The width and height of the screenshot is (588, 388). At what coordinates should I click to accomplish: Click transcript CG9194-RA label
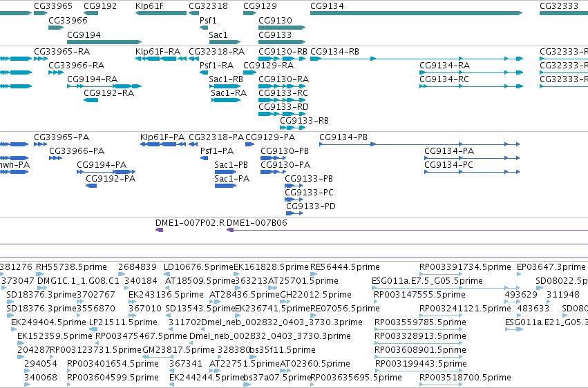tap(93, 79)
